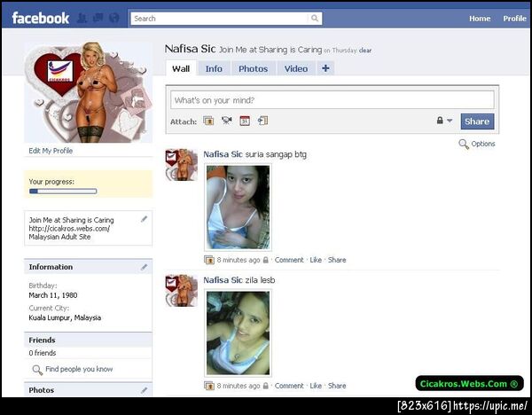Viewport: 532px width, 415px height.
Task: Click the Photos section header in sidebar
Action: (88, 390)
